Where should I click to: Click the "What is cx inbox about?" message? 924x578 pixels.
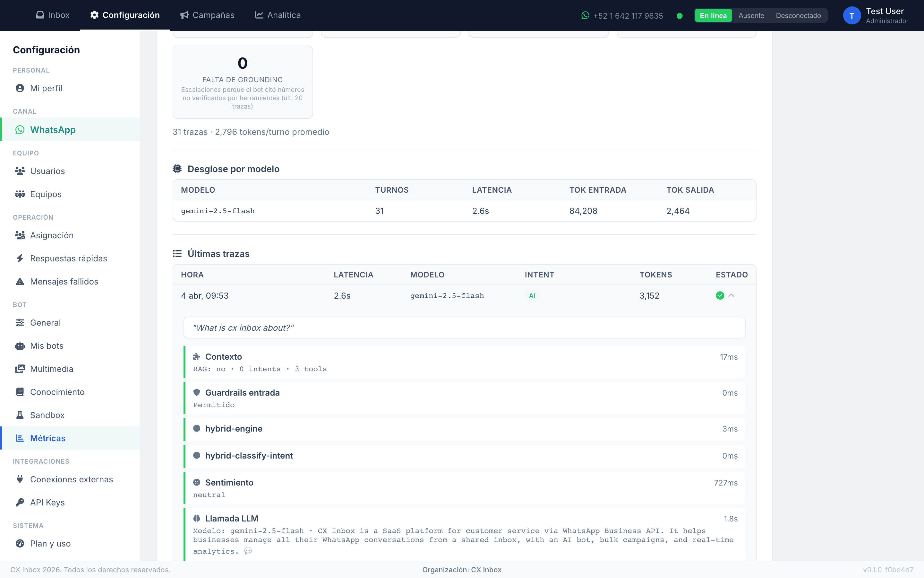464,328
